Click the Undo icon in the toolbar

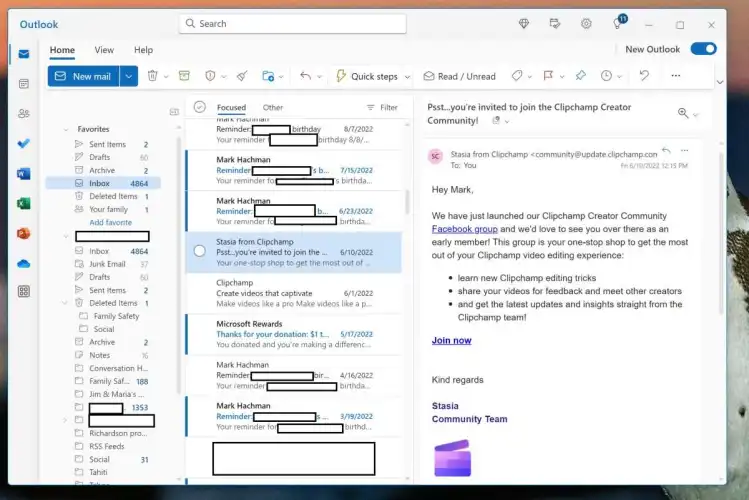tap(644, 76)
